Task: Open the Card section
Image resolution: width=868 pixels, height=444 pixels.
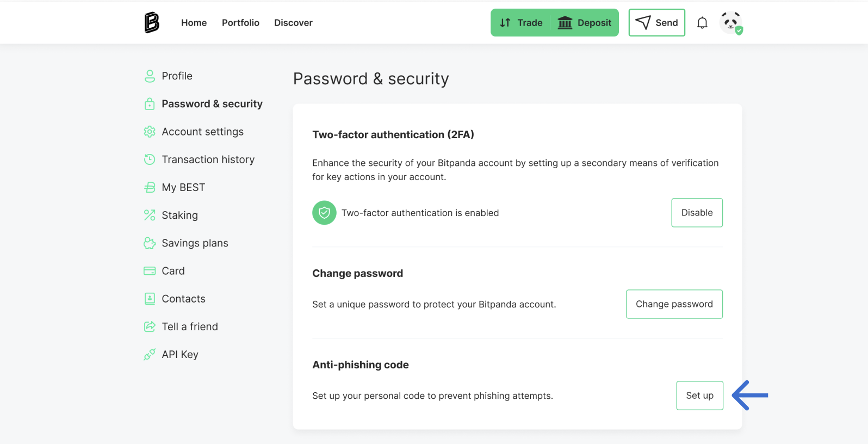Action: pyautogui.click(x=173, y=271)
